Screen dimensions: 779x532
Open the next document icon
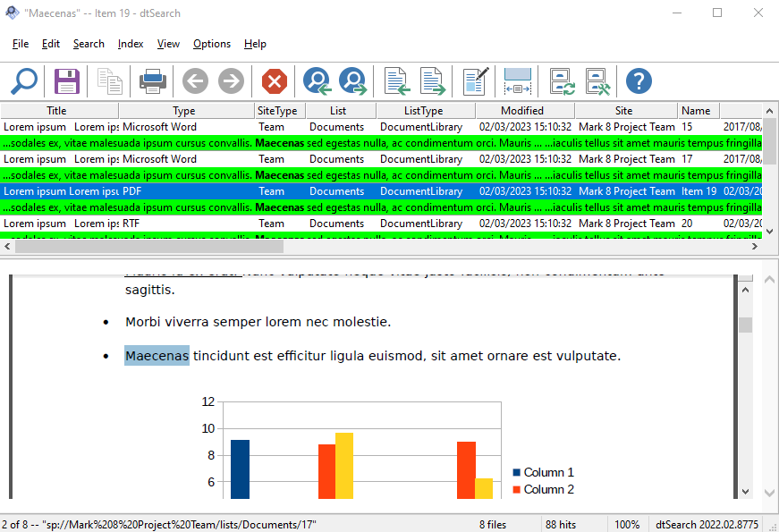pos(432,81)
